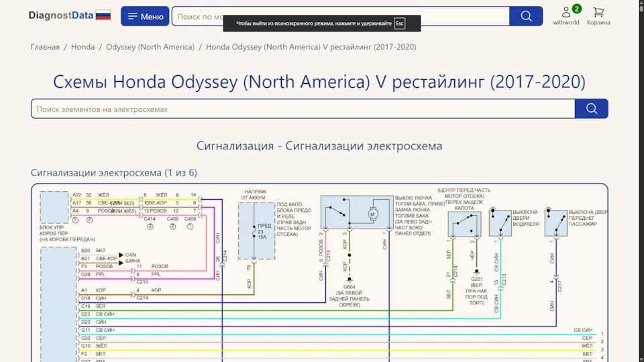Open the withworld user account icon

566,15
